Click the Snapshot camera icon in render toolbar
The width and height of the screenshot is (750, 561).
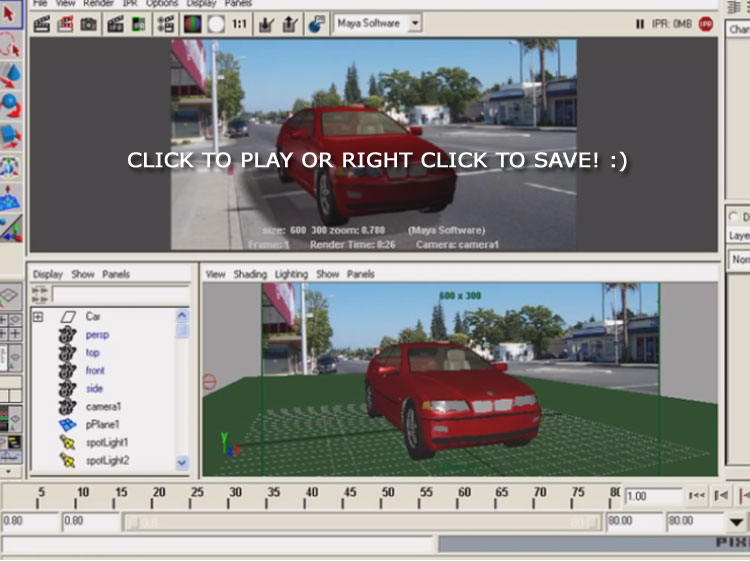tap(89, 23)
